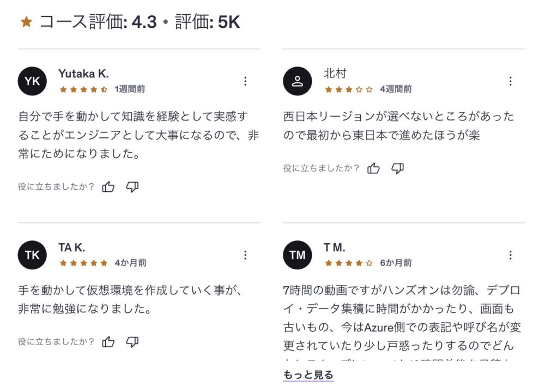The width and height of the screenshot is (545, 392).
Task: Open options menu for Yutaka K.'s review
Action: point(245,81)
